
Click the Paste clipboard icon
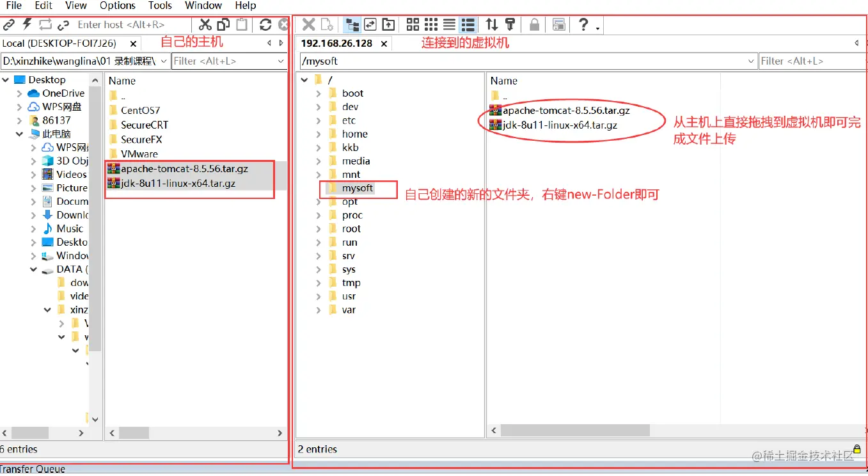(x=242, y=24)
